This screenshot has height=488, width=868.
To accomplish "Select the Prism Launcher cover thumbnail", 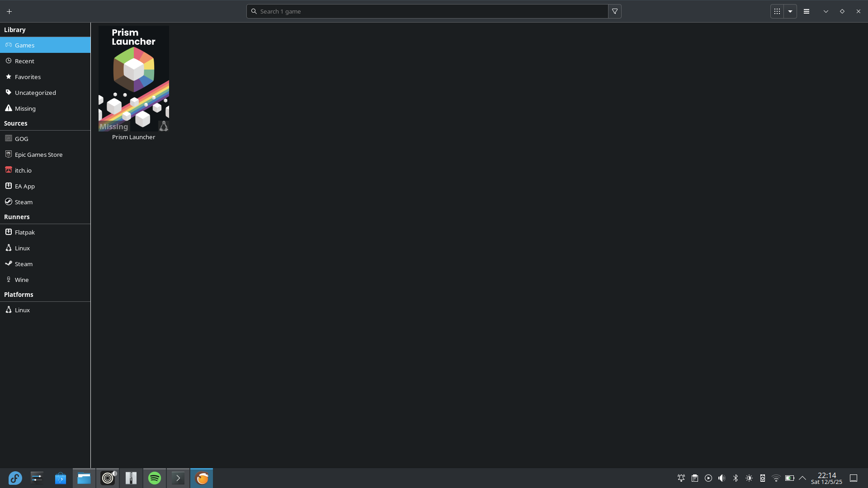I will [134, 79].
